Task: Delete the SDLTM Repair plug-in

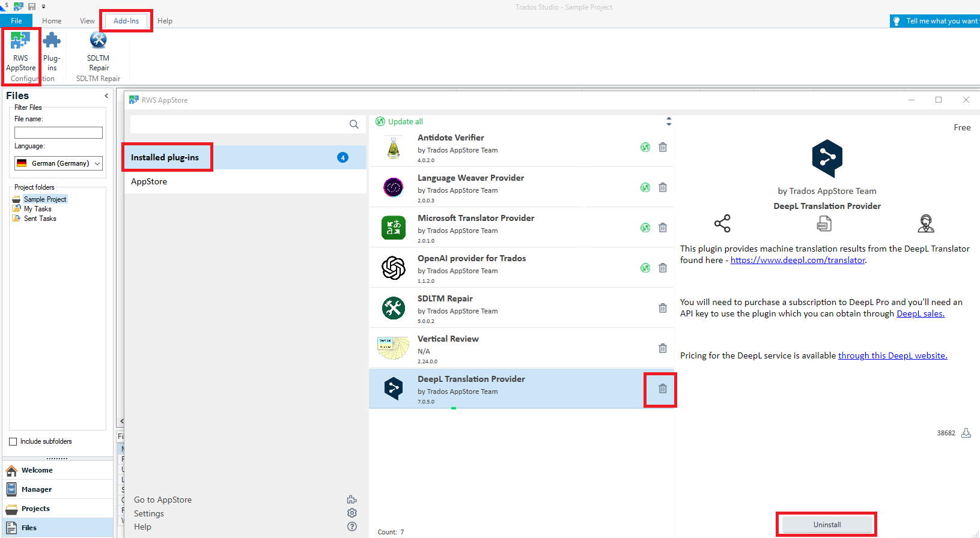Action: pyautogui.click(x=663, y=308)
